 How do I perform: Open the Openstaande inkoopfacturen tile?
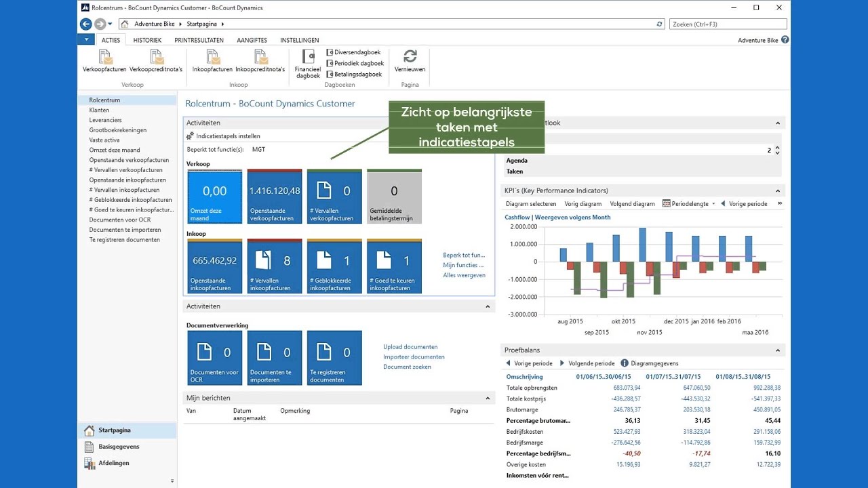[x=215, y=266]
